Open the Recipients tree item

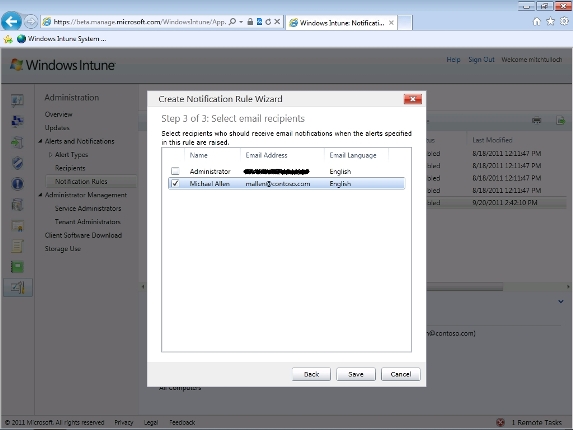pyautogui.click(x=70, y=168)
